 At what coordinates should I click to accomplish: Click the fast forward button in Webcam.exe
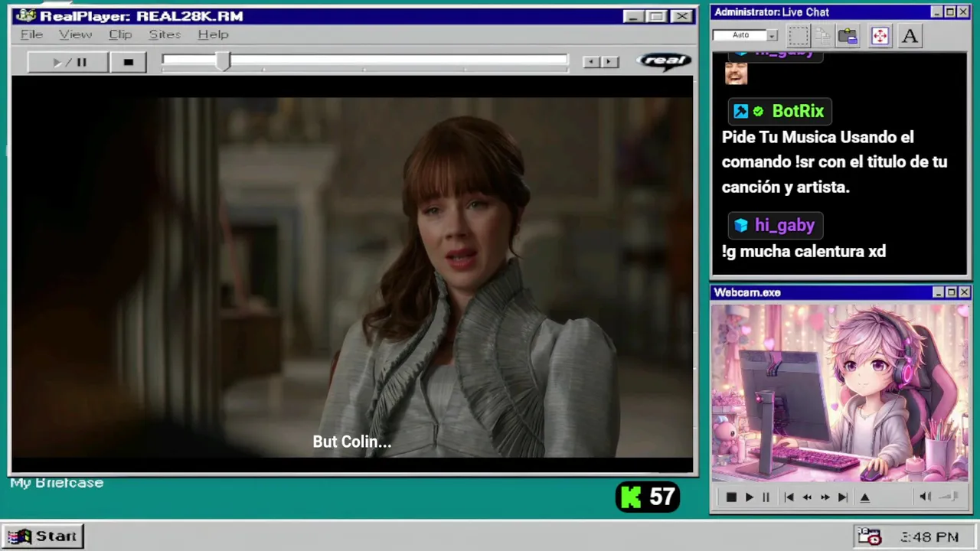(825, 497)
